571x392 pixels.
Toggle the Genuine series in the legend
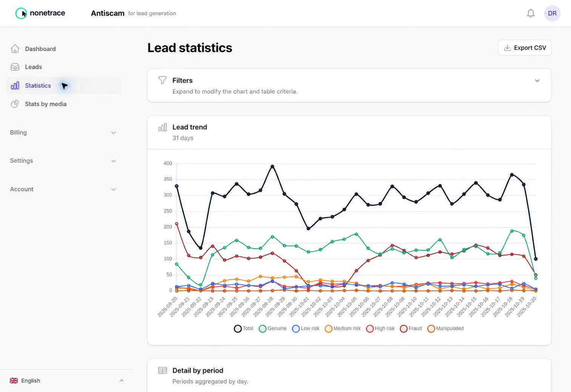tap(272, 329)
